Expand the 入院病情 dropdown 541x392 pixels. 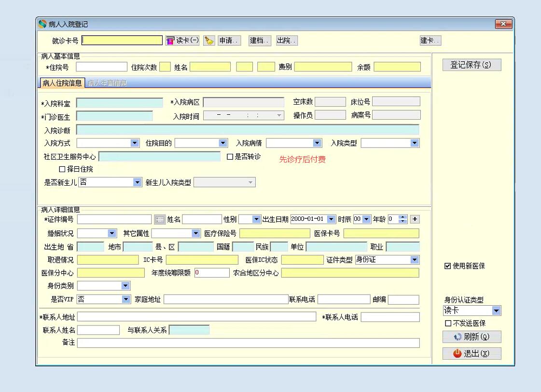coord(317,143)
